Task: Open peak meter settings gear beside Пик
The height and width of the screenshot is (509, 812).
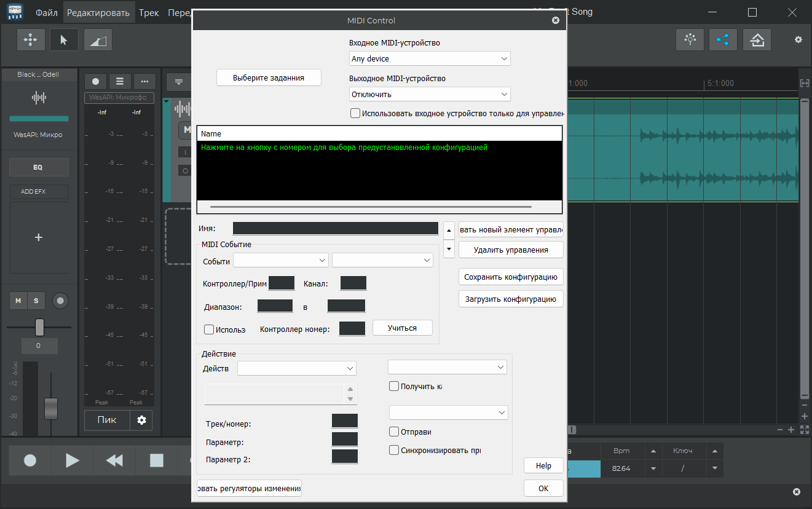Action: 142,420
